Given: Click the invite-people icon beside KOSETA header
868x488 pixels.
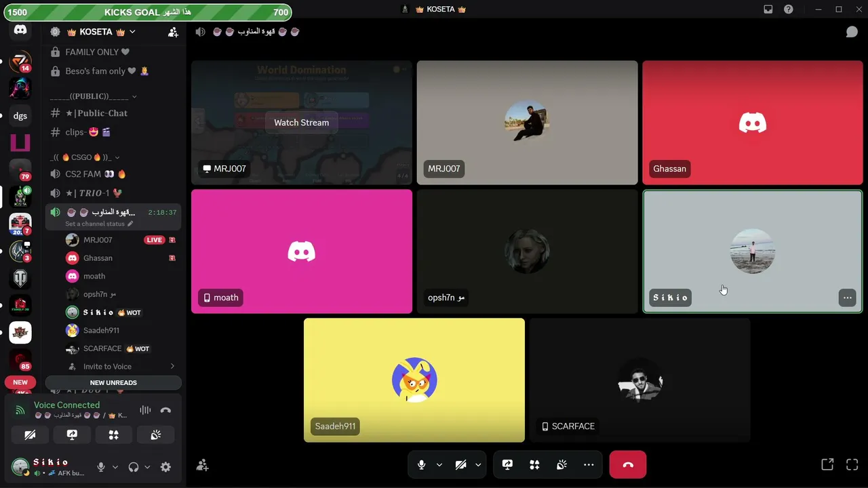Looking at the screenshot, I should click(173, 32).
